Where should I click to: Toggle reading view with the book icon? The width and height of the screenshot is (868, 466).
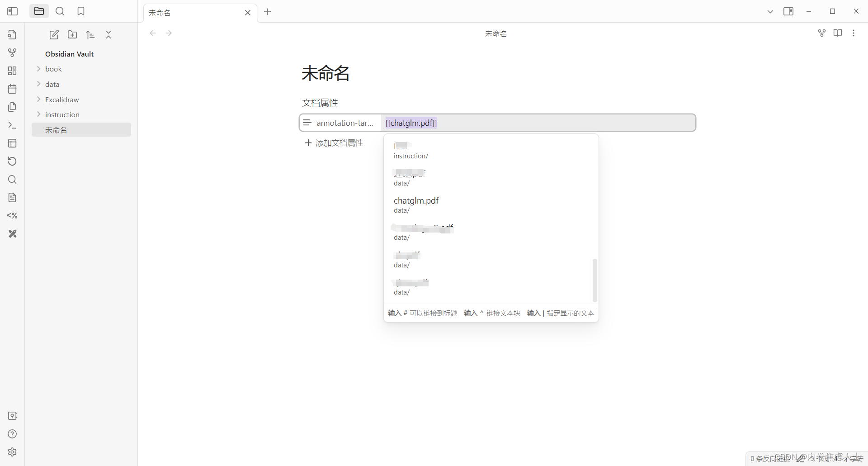point(838,33)
